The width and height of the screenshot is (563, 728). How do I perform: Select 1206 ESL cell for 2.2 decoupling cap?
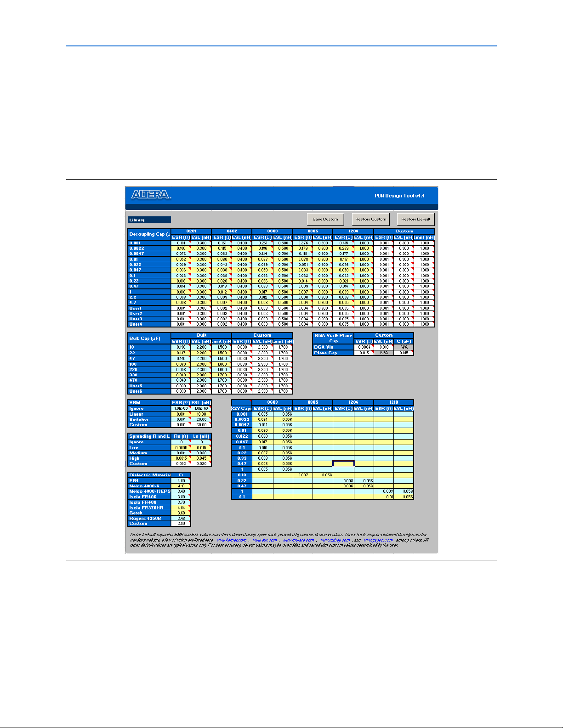364,297
